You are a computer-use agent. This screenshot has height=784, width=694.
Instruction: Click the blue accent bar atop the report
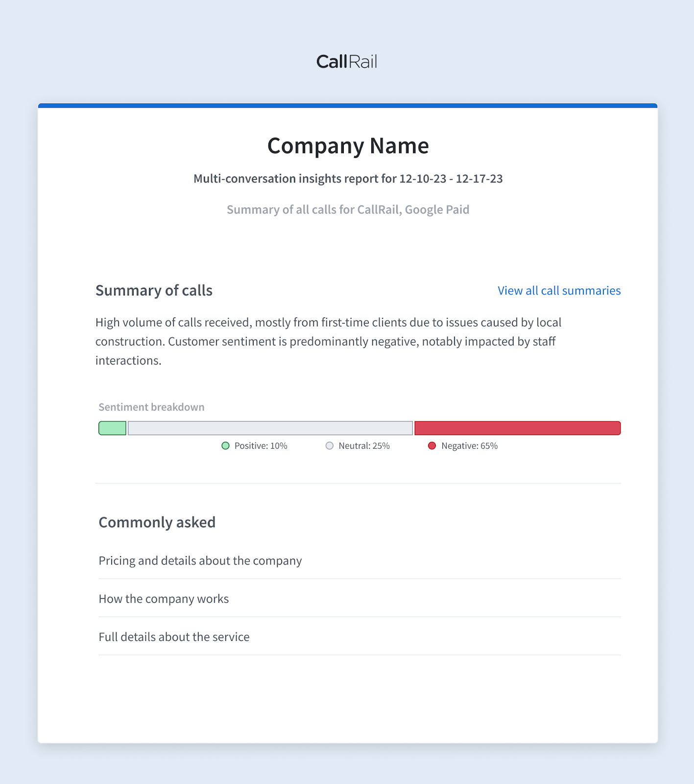pos(347,104)
